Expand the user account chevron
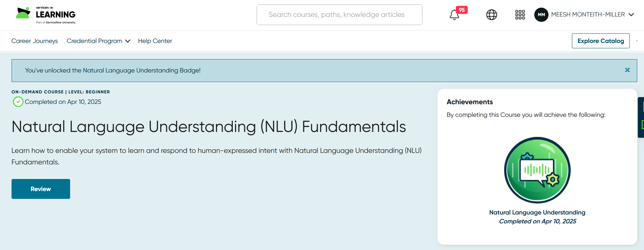Viewport: 644px width, 250px height. [631, 15]
